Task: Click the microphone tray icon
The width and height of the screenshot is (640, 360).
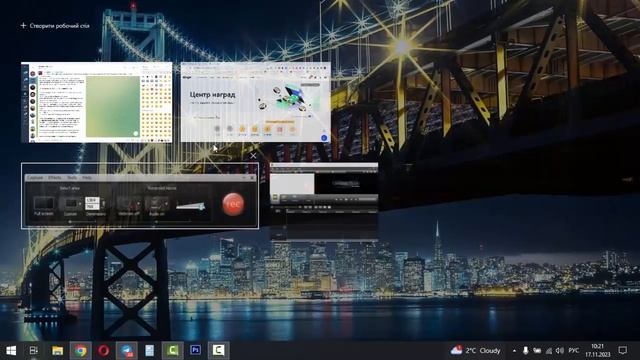Action: pyautogui.click(x=525, y=351)
